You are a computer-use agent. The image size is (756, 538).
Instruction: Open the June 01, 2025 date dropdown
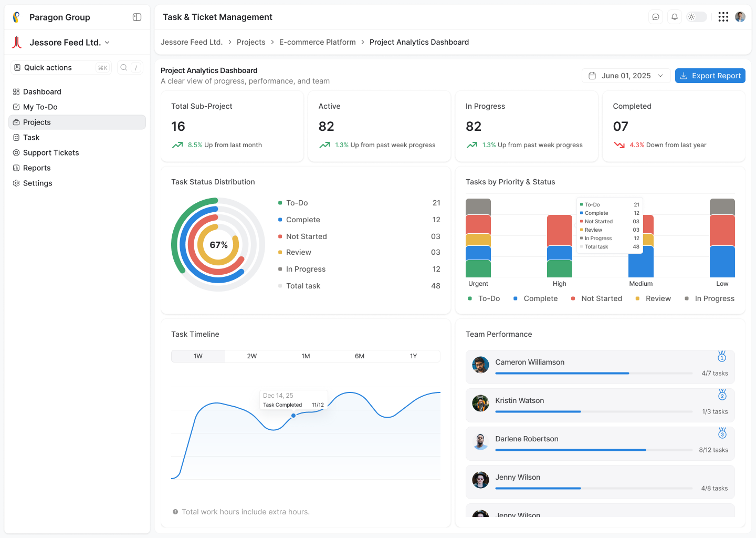[x=626, y=75]
